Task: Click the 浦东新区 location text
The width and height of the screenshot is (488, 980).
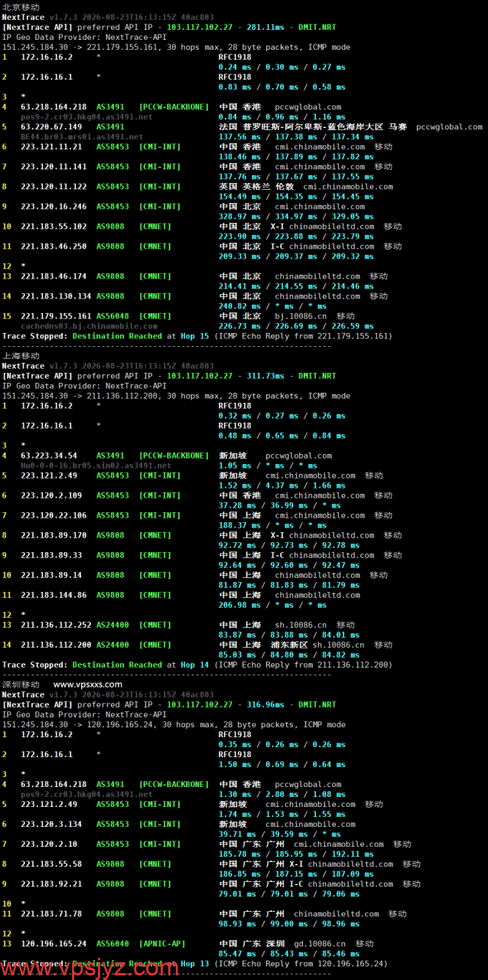Action: pos(289,645)
